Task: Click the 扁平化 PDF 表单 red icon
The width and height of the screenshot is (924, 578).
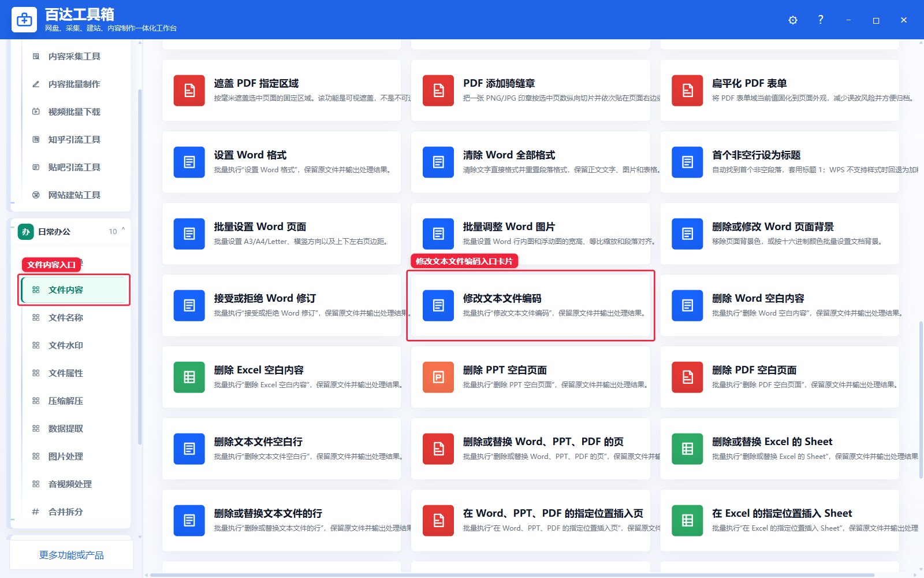Action: coord(687,91)
